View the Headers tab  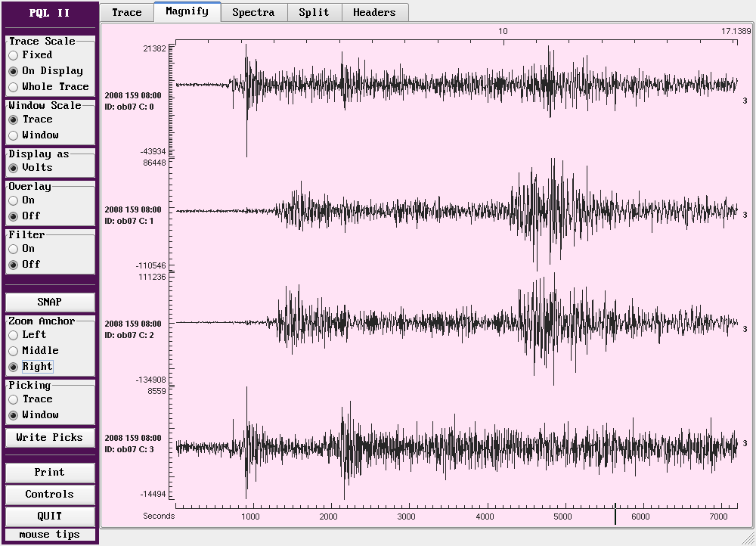click(374, 12)
